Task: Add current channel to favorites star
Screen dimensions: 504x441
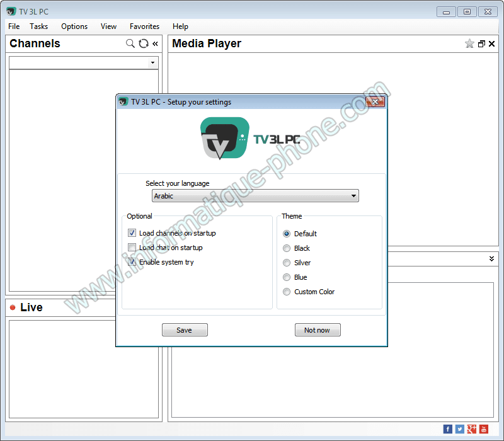Action: [x=469, y=43]
